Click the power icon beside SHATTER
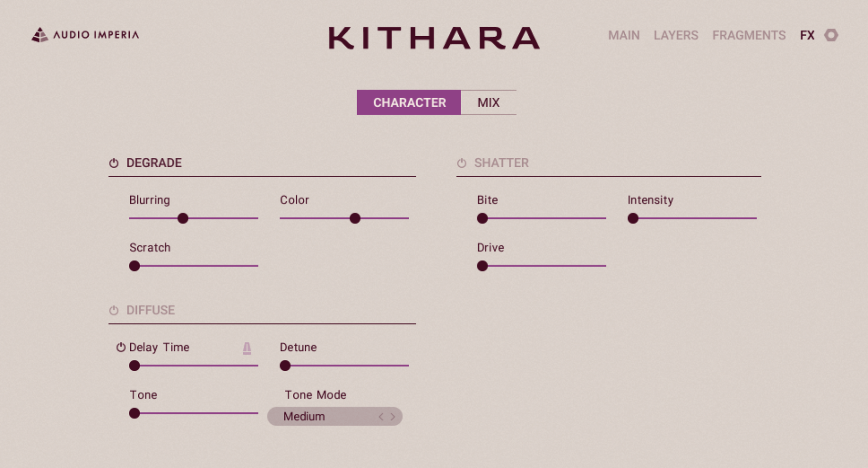The height and width of the screenshot is (468, 868). click(462, 163)
